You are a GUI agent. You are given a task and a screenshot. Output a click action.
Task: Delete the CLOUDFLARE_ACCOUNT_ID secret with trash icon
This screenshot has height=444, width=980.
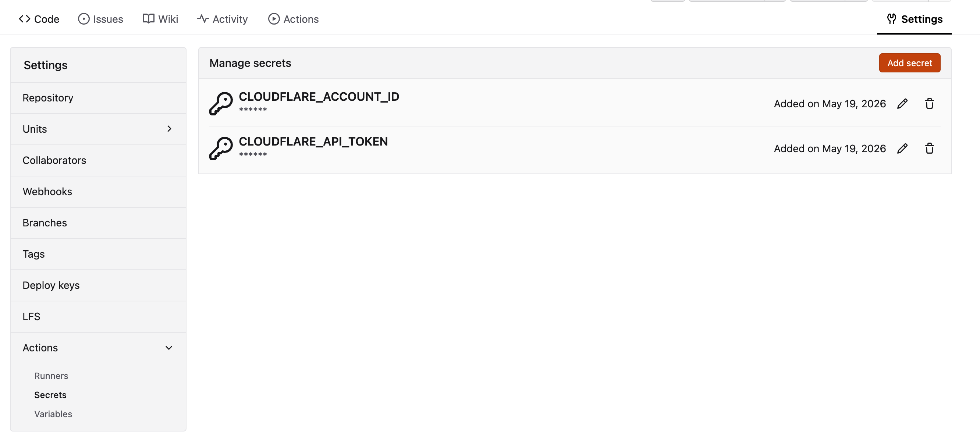click(x=929, y=104)
